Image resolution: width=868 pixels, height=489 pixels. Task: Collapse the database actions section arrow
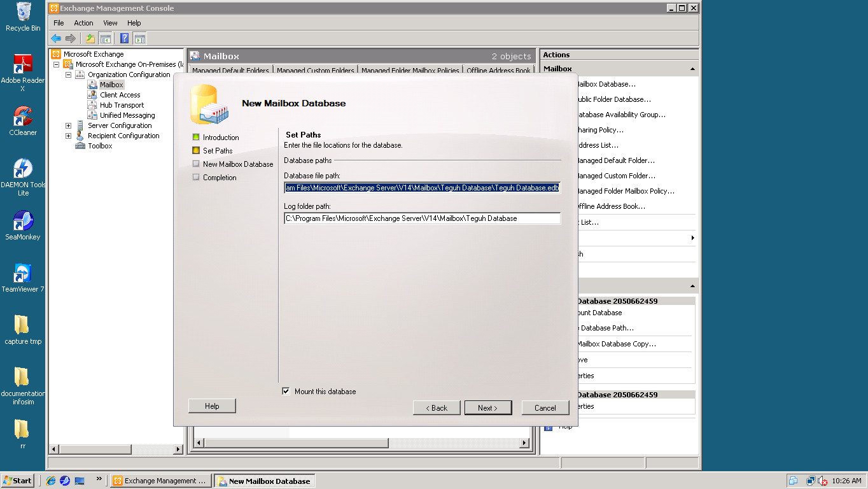(692, 286)
